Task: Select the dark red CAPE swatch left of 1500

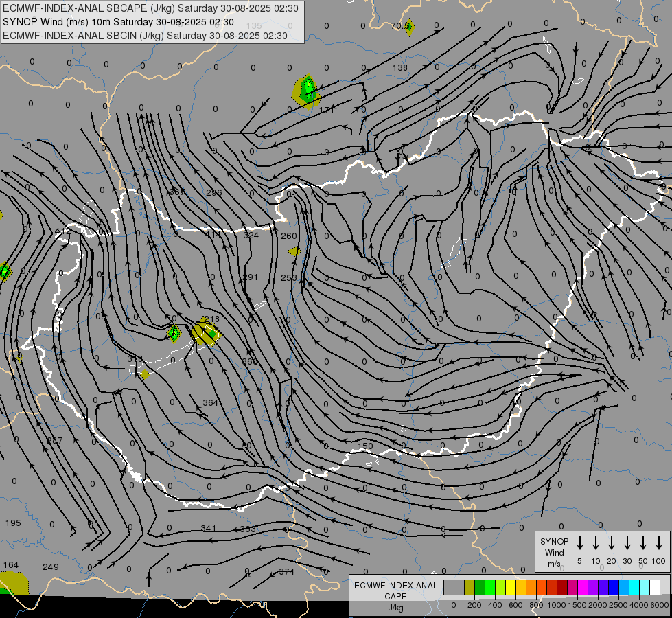Action: (562, 588)
